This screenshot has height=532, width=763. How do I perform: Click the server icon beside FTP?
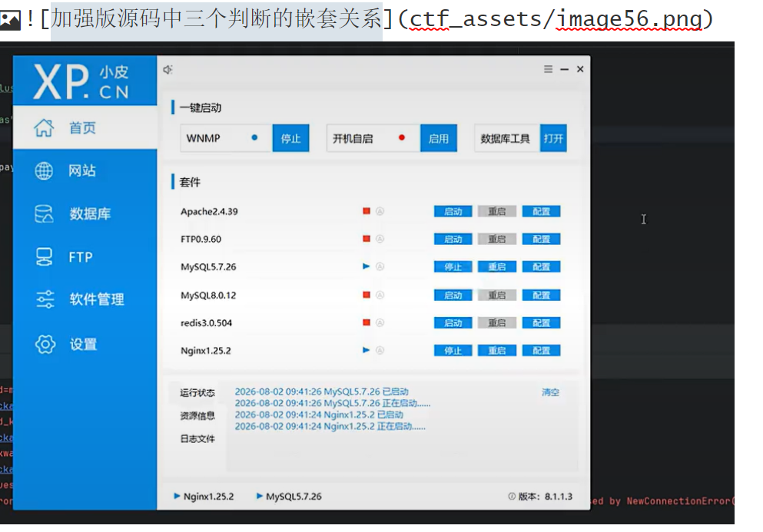[45, 256]
